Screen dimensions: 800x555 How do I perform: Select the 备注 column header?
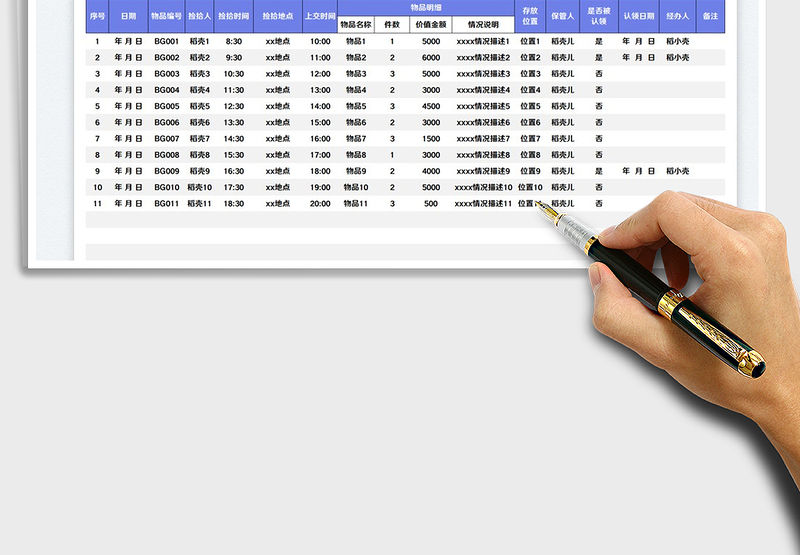pos(710,17)
